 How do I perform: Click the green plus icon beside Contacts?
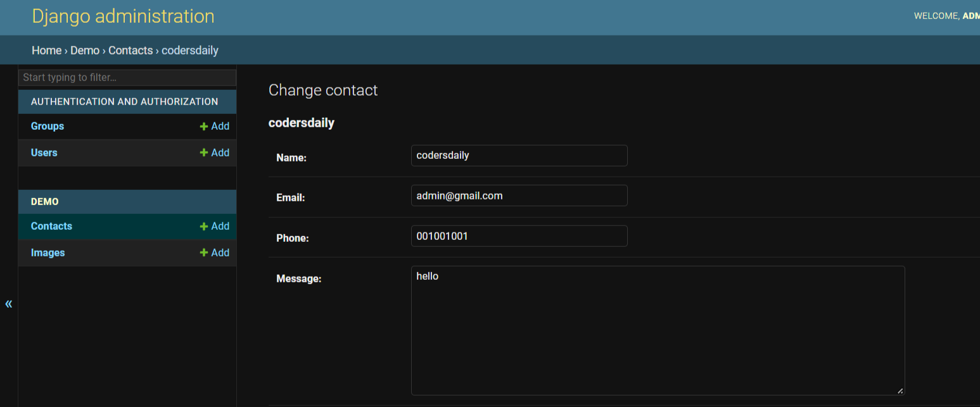[204, 227]
